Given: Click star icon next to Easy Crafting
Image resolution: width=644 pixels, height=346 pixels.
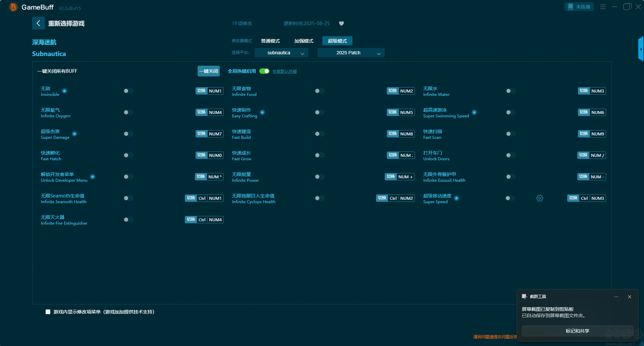Looking at the screenshot, I should click(x=262, y=112).
